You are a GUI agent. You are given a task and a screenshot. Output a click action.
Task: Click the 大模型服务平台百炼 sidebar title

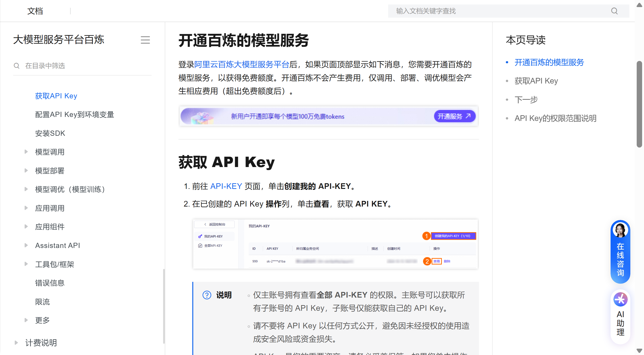[x=59, y=40]
